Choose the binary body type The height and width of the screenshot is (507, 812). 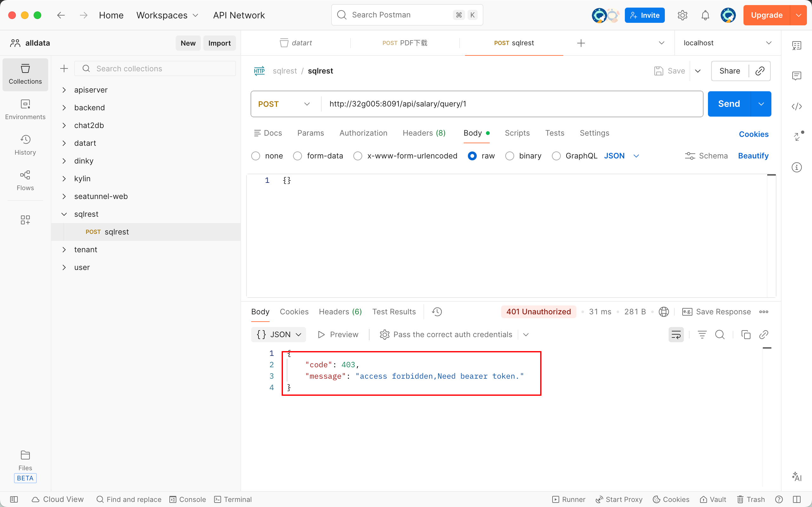click(x=510, y=156)
